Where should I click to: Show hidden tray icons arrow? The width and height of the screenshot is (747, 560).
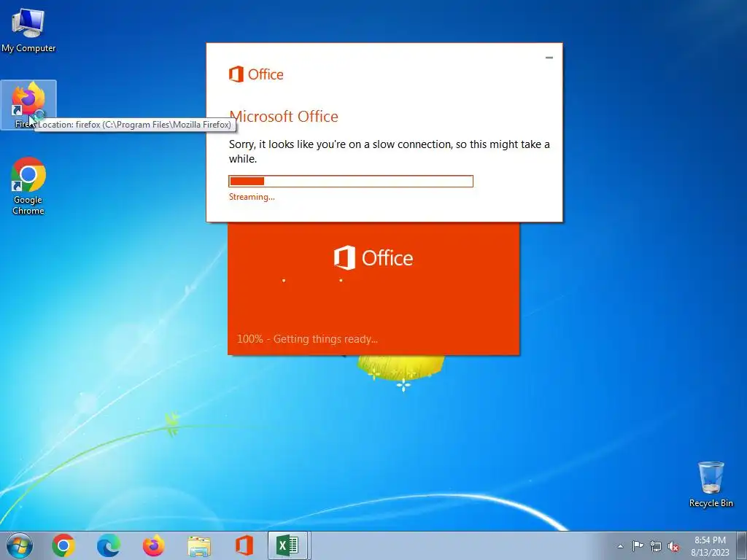[620, 546]
